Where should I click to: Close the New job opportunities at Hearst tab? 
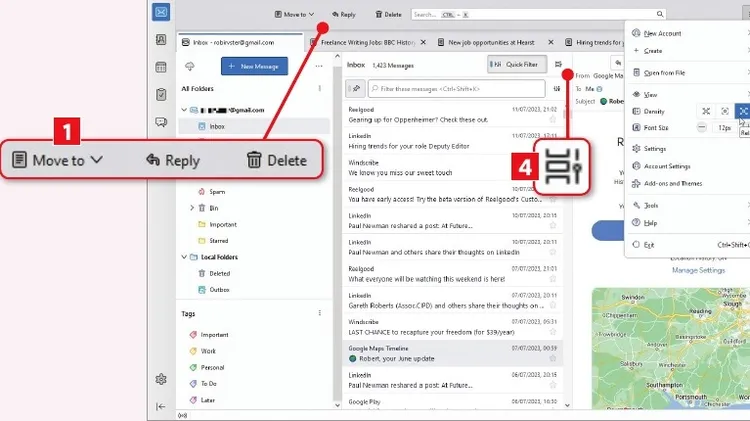(551, 43)
